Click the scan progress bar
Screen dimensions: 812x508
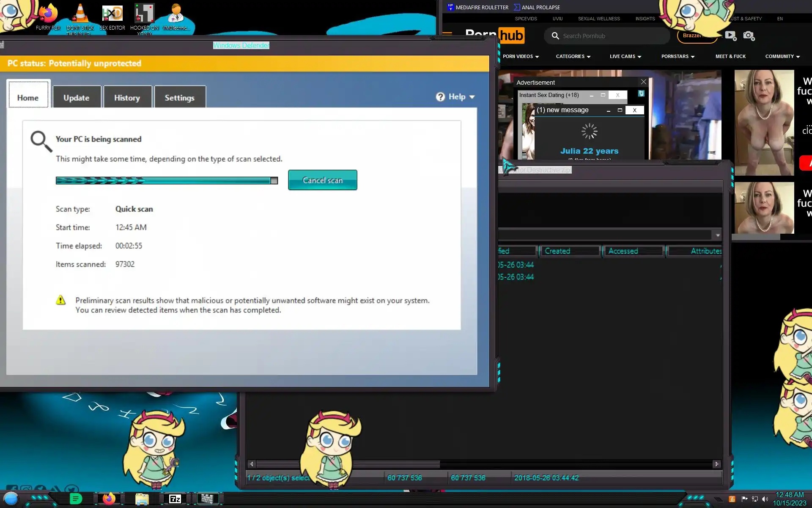click(x=166, y=181)
